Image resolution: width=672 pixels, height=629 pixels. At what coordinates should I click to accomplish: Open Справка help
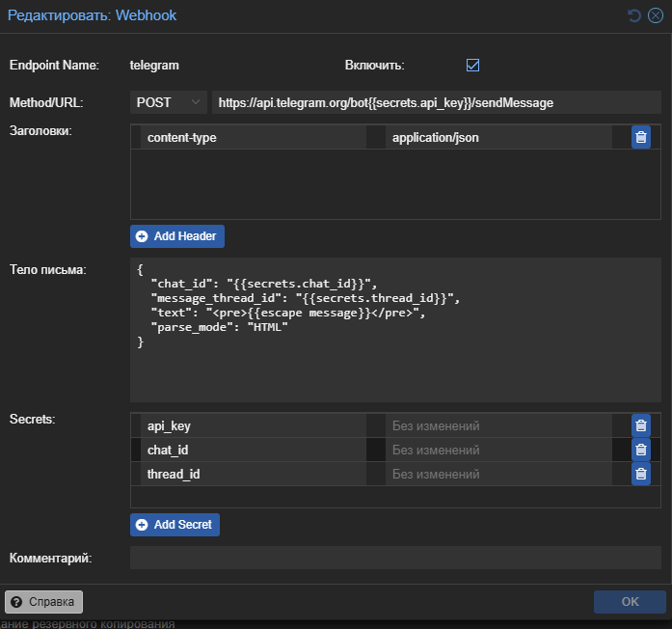(44, 602)
